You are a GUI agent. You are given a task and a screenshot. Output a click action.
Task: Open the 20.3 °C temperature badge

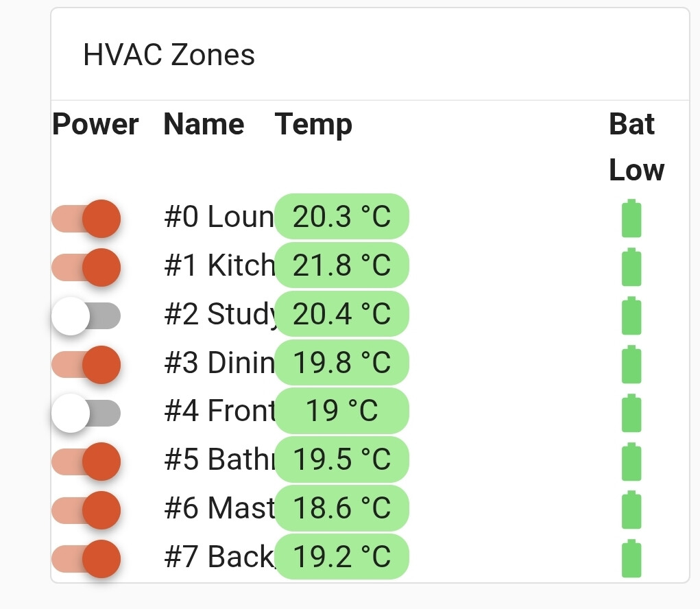click(342, 217)
